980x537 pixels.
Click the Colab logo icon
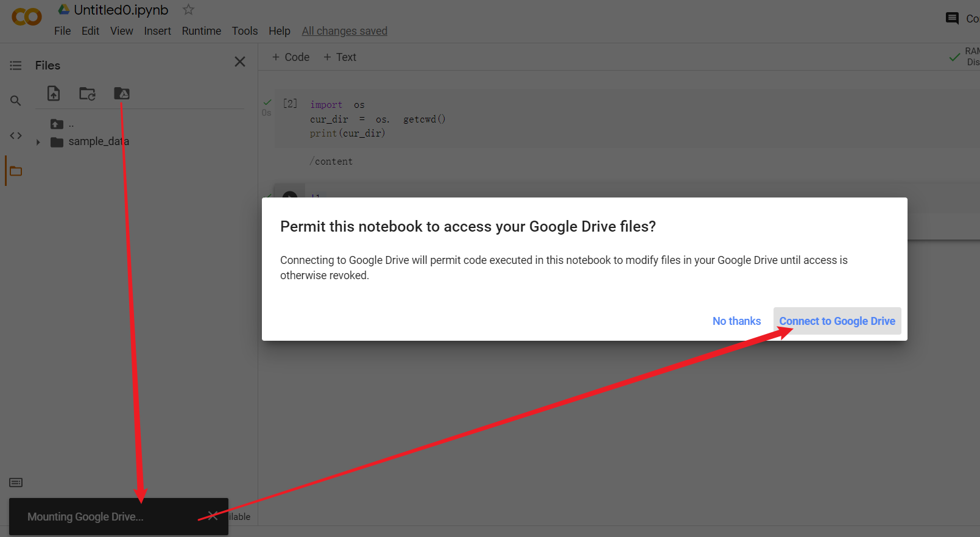27,17
